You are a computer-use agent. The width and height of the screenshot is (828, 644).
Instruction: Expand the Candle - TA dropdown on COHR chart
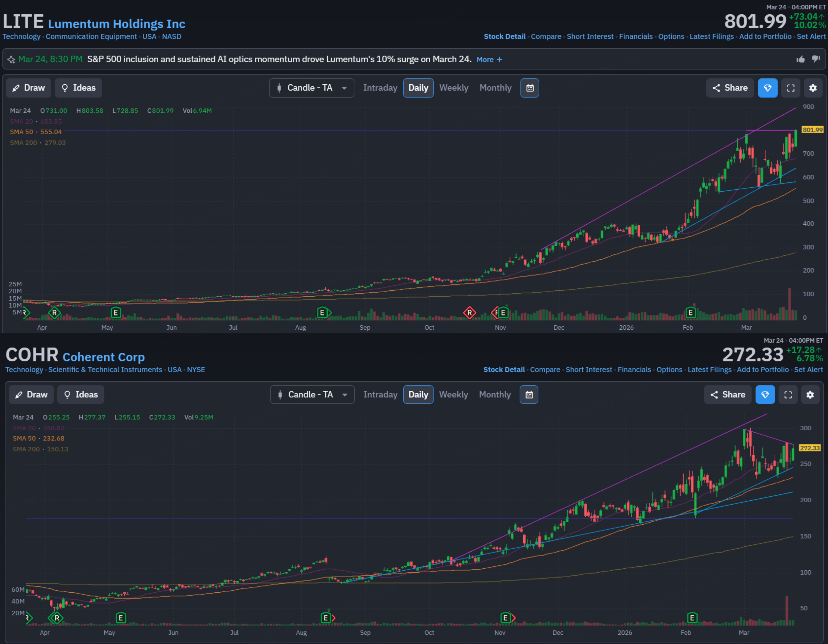312,395
